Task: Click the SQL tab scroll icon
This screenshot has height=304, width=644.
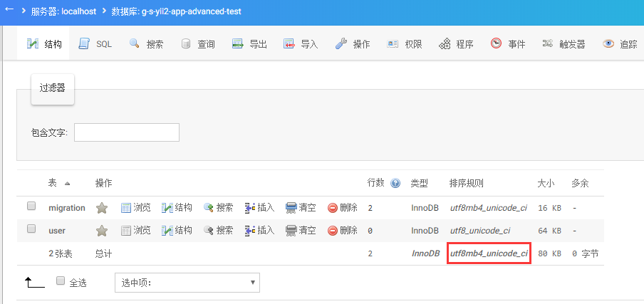Action: (x=84, y=43)
